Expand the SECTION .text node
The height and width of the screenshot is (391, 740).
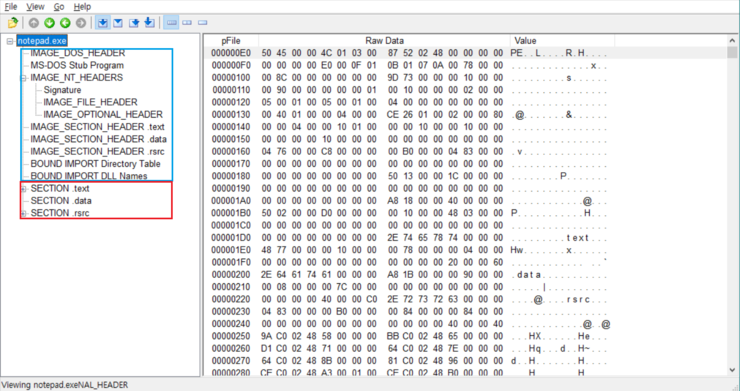click(x=23, y=189)
